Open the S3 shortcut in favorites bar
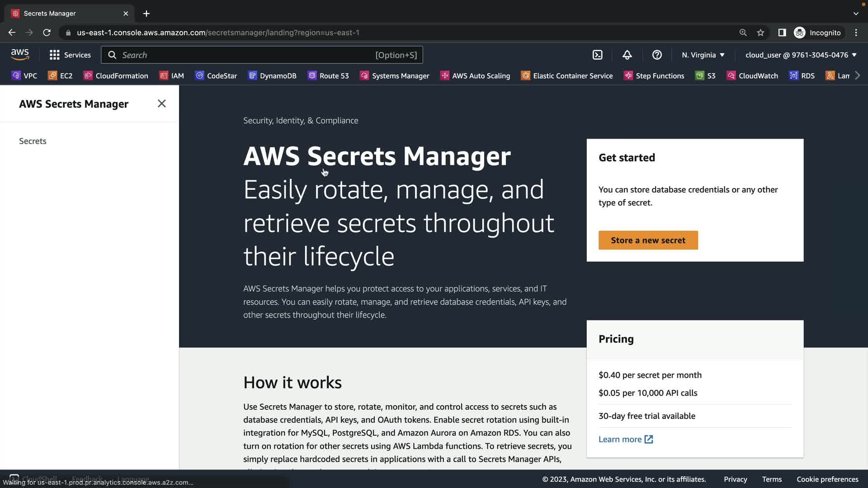868x488 pixels. [705, 76]
